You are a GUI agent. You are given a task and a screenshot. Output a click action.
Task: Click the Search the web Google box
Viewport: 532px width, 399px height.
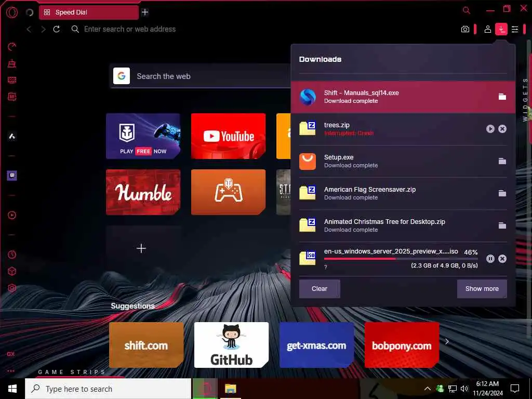(x=200, y=76)
